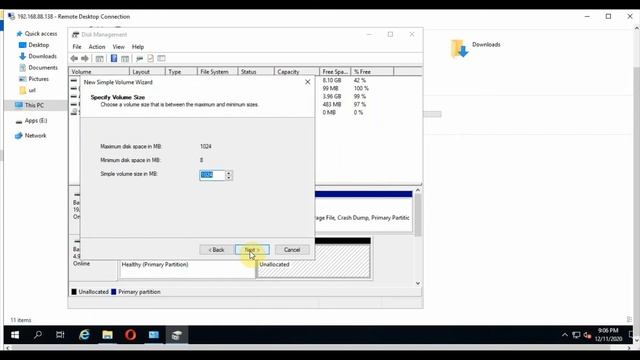Viewport: 640px width, 360px height.
Task: Open the Help menu
Action: tap(138, 47)
